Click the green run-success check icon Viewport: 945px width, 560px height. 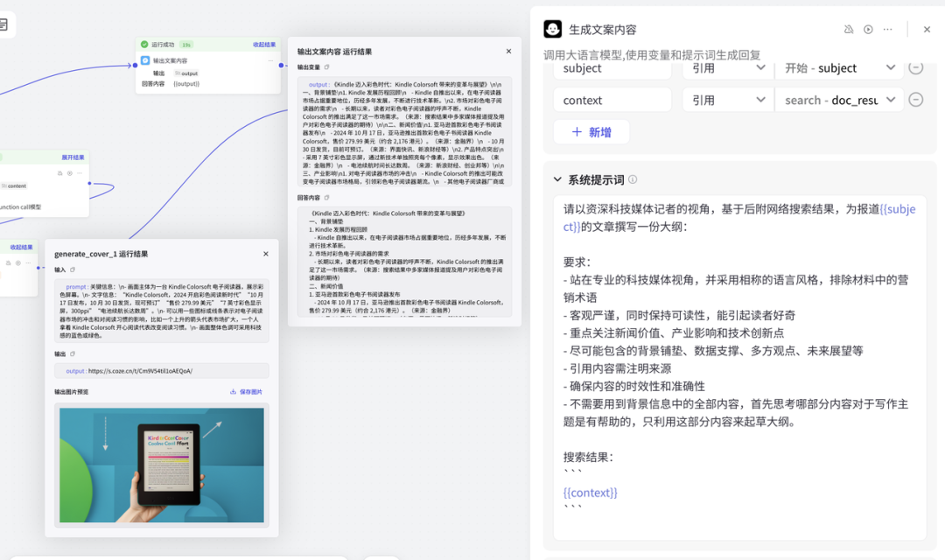pyautogui.click(x=144, y=44)
